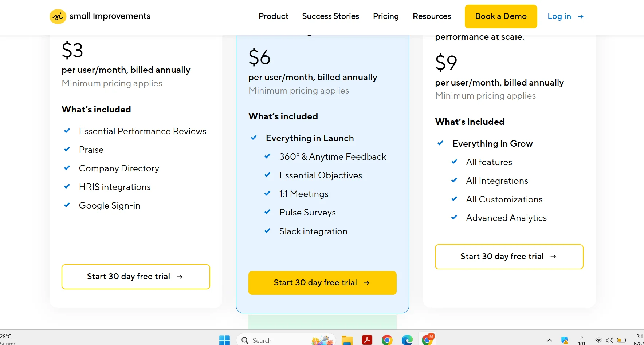644x345 pixels.
Task: Click the Everything in Grow text
Action: tap(492, 144)
